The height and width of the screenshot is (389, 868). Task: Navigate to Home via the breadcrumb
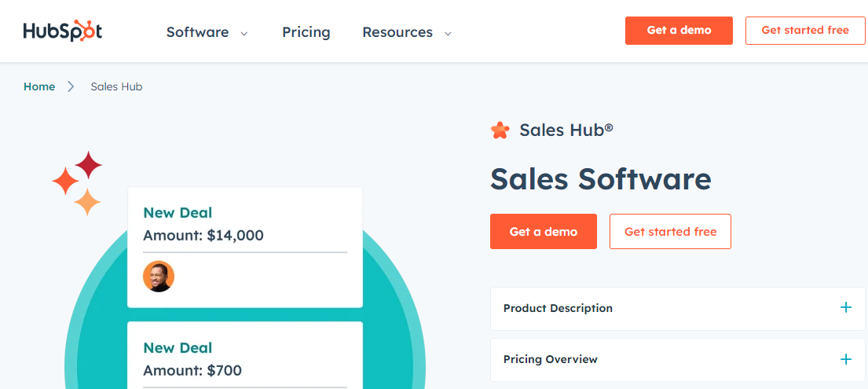[x=39, y=86]
